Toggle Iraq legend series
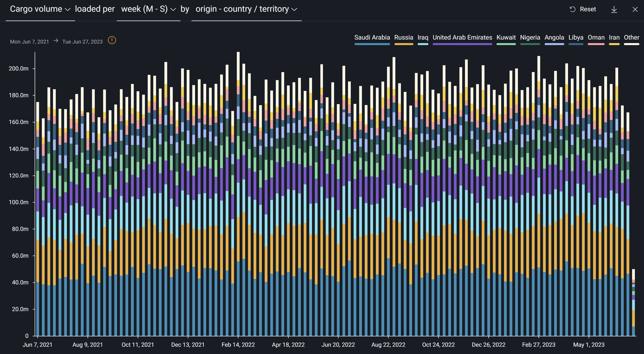Image resolution: width=644 pixels, height=354 pixels. point(423,39)
